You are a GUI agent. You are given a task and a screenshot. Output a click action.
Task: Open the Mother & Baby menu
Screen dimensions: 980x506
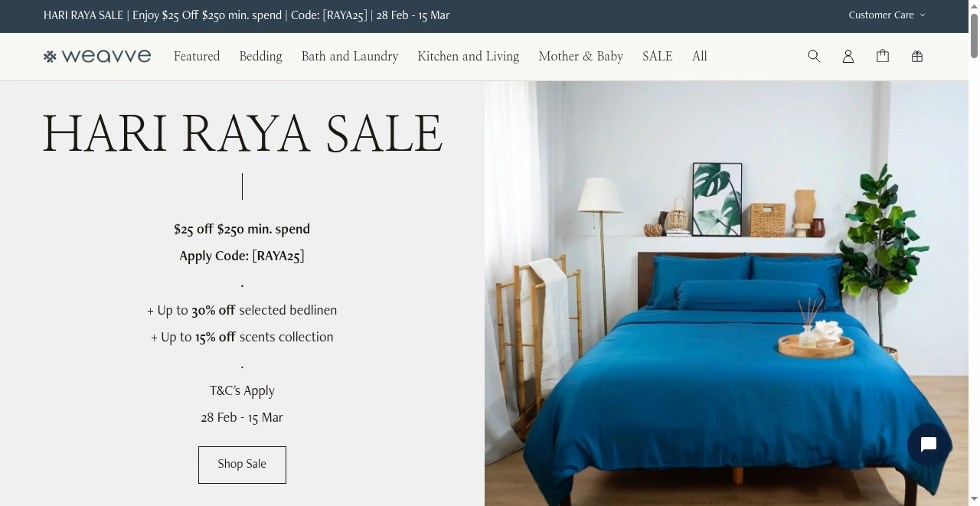[x=581, y=56]
